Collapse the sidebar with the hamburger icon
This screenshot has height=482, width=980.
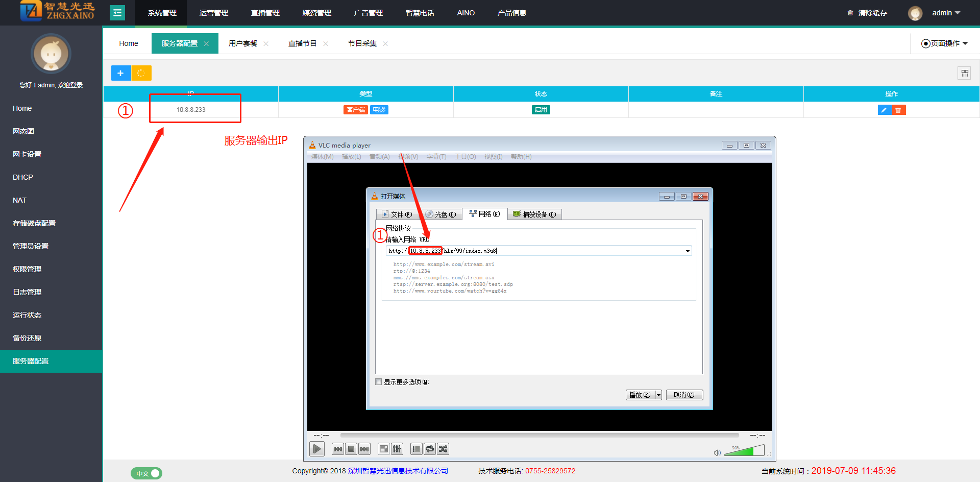[117, 13]
